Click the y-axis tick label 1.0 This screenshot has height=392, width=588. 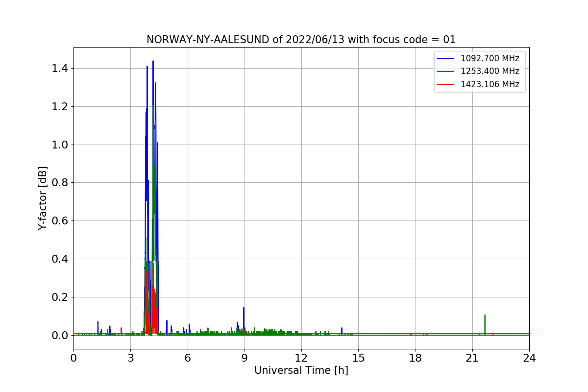(59, 145)
